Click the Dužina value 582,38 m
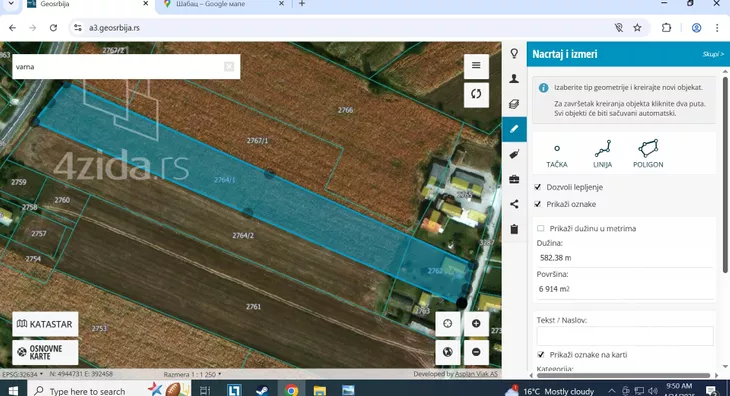The image size is (730, 396). 555,258
